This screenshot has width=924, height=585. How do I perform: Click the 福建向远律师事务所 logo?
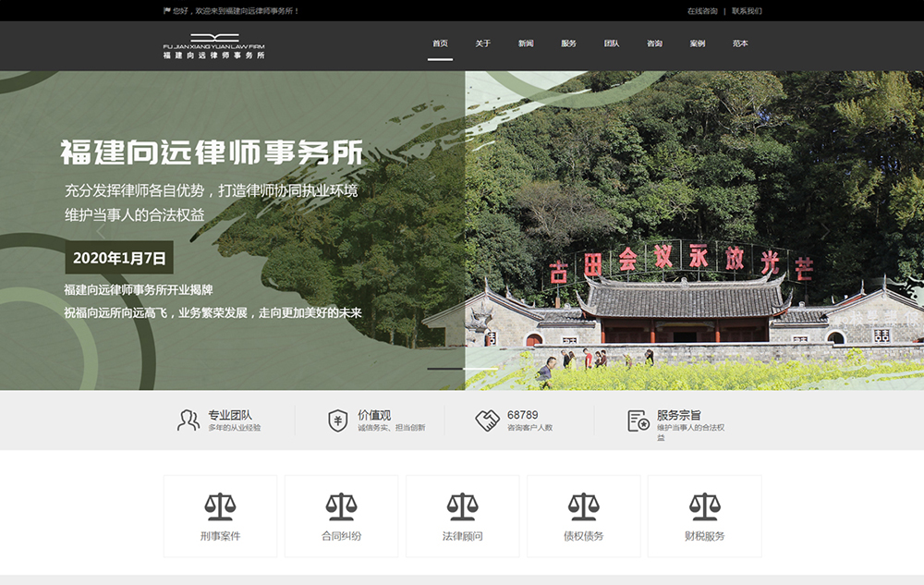click(213, 46)
